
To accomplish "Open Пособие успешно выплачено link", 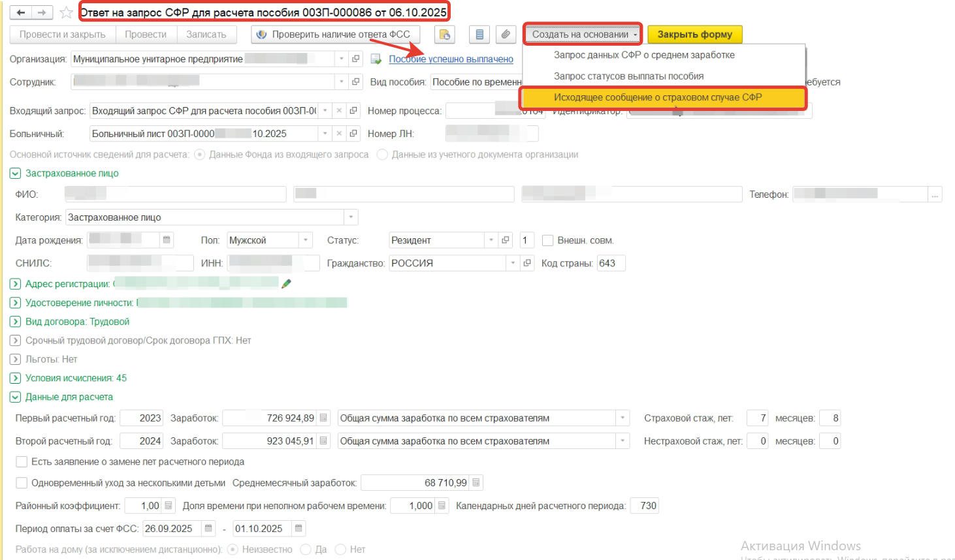I will pos(451,59).
